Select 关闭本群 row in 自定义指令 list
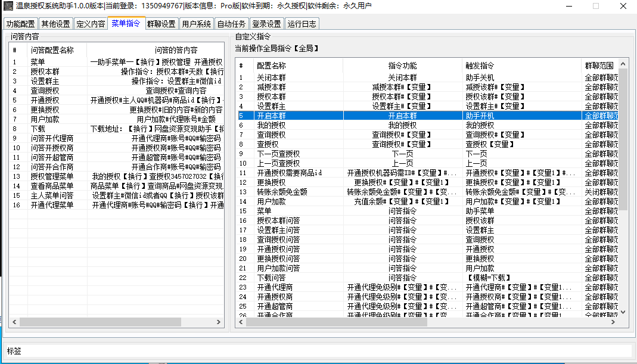 point(271,77)
